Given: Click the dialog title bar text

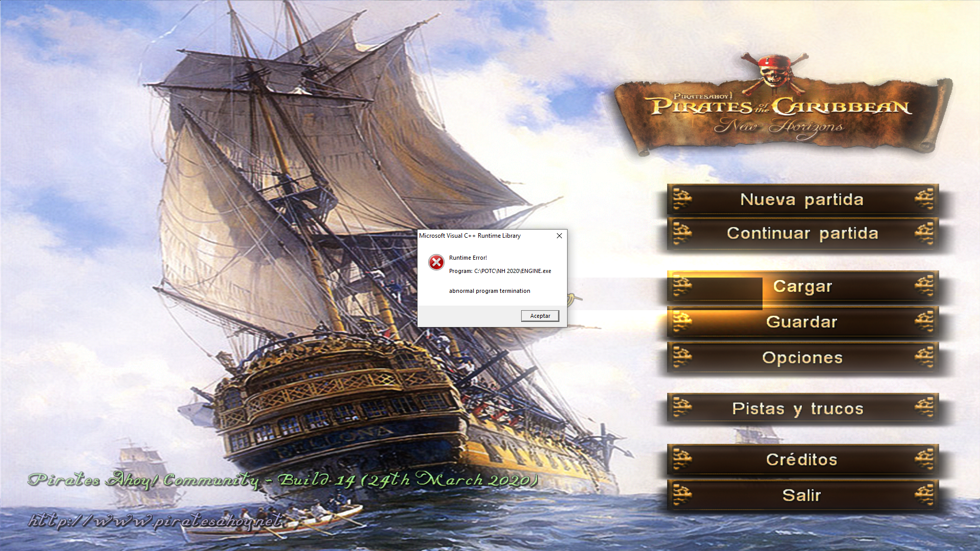Looking at the screenshot, I should coord(470,236).
